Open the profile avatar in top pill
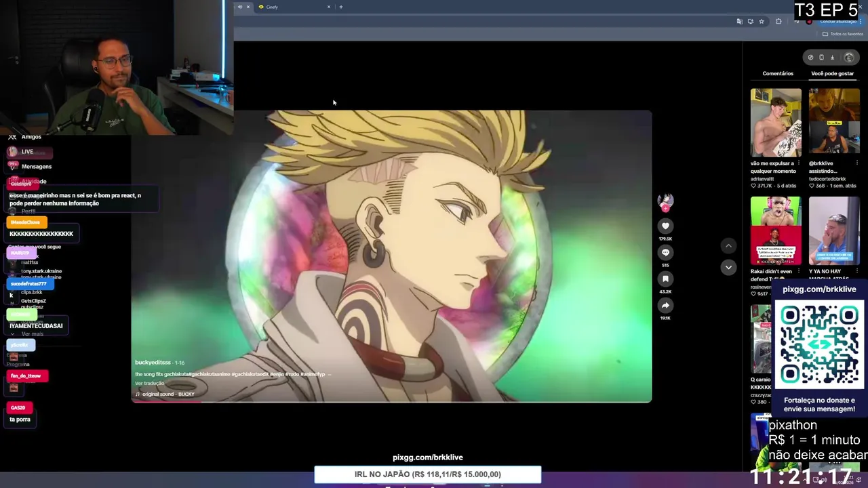The height and width of the screenshot is (488, 868). pyautogui.click(x=849, y=58)
